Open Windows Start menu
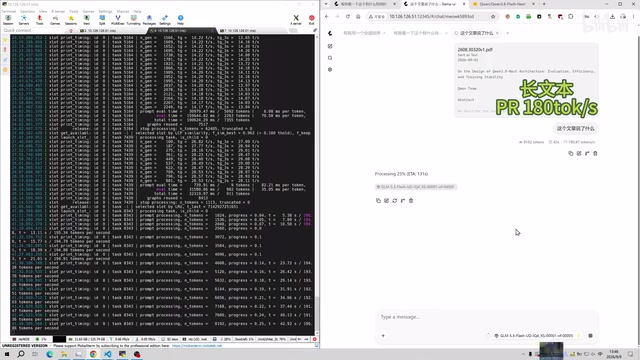This screenshot has width=640, height=360. pyautogui.click(x=7, y=354)
